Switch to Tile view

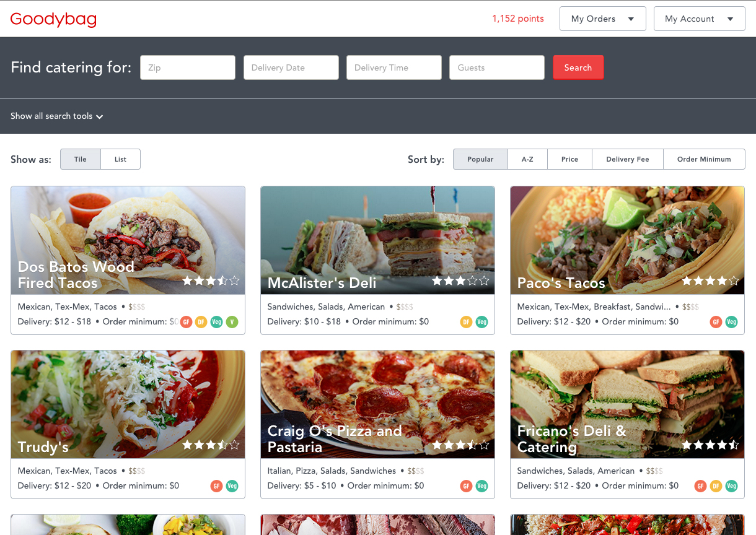click(x=81, y=159)
